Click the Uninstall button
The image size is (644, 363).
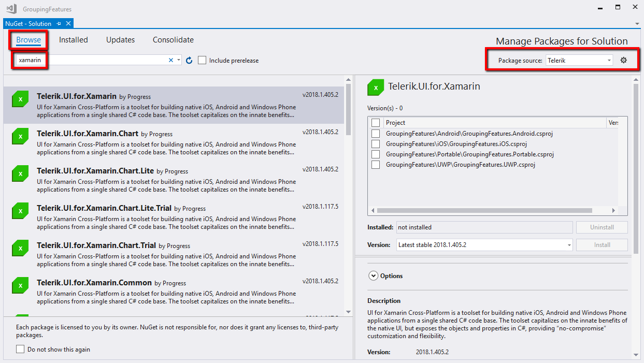[602, 227]
